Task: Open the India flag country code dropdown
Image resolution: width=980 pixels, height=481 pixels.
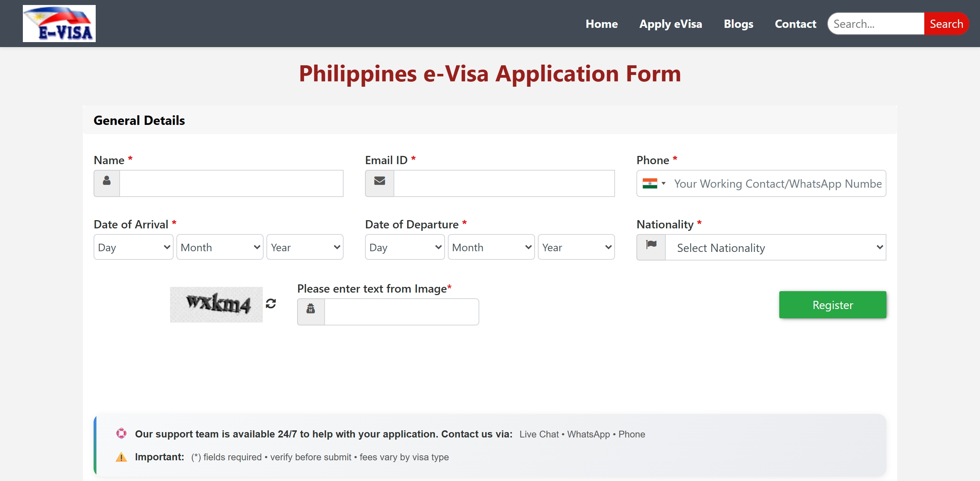Action: click(654, 183)
